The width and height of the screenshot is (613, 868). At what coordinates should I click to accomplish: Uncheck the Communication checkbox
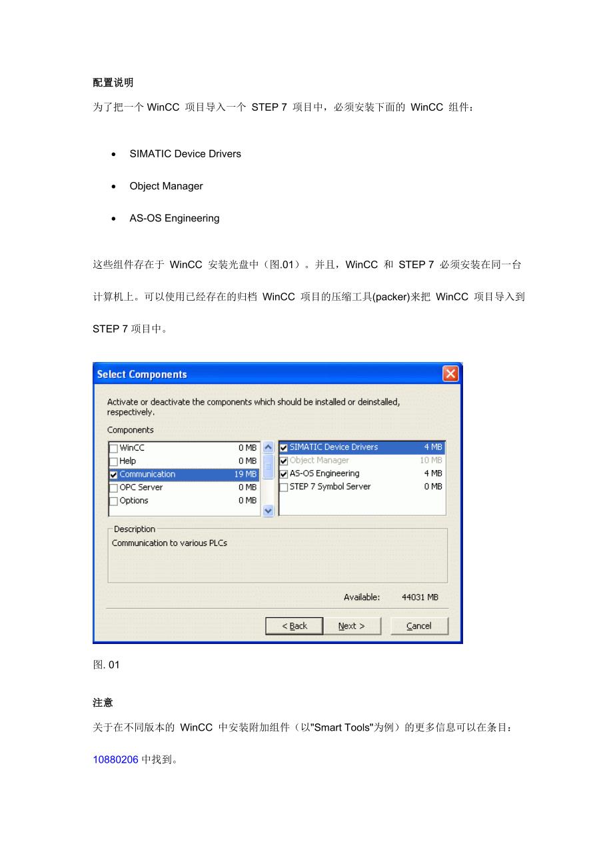click(x=114, y=475)
